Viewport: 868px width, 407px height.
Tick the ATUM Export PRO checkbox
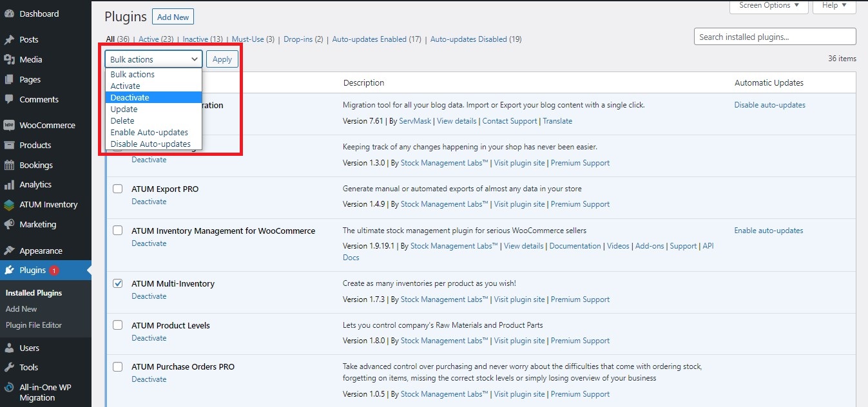[118, 189]
